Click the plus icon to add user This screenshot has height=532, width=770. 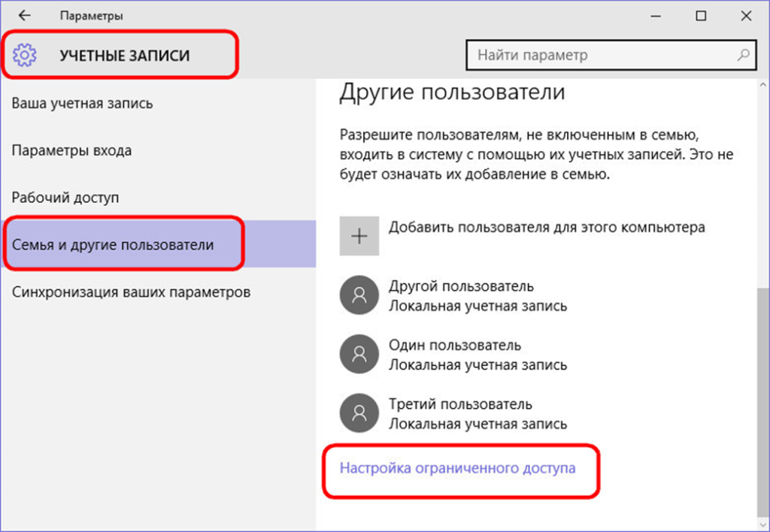(x=359, y=236)
